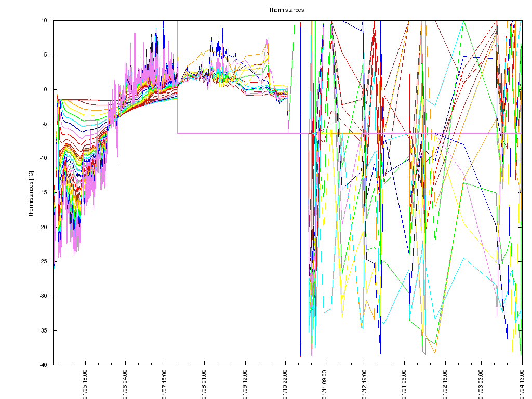The width and height of the screenshot is (532, 399).
Task: Select the -15 y-axis tick label
Action: 43,193
